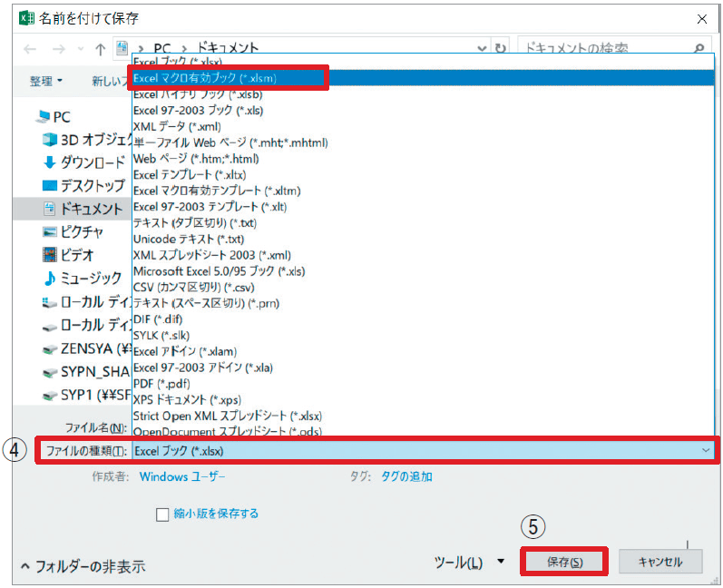Viewport: 723px width, 588px height.
Task: Choose XML スプレッドシート 2003 (*.xml)
Action: pyautogui.click(x=423, y=256)
